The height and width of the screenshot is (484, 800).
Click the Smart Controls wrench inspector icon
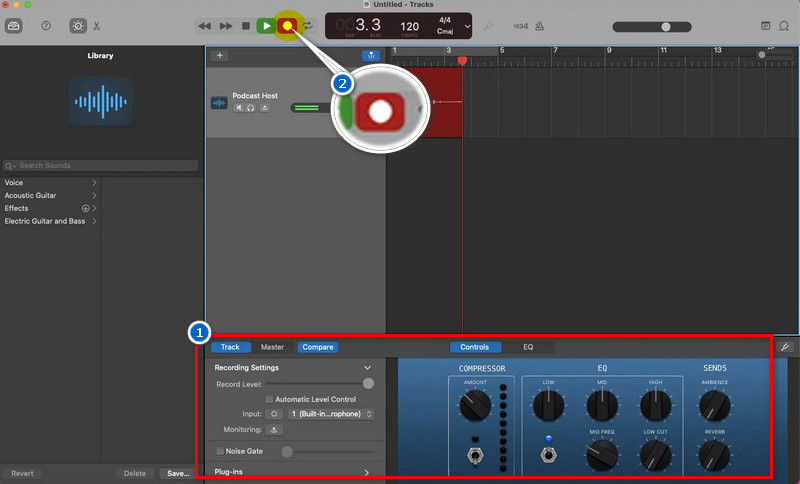(785, 347)
